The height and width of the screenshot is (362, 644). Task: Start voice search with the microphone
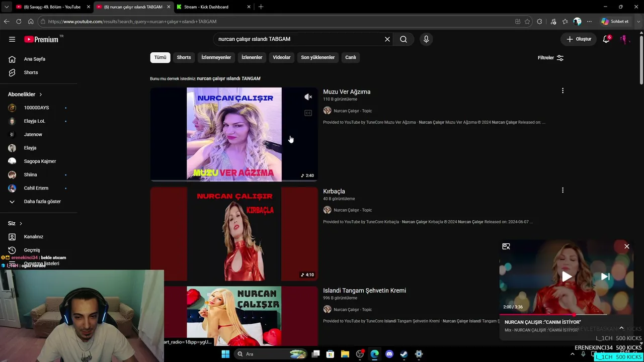click(x=426, y=39)
